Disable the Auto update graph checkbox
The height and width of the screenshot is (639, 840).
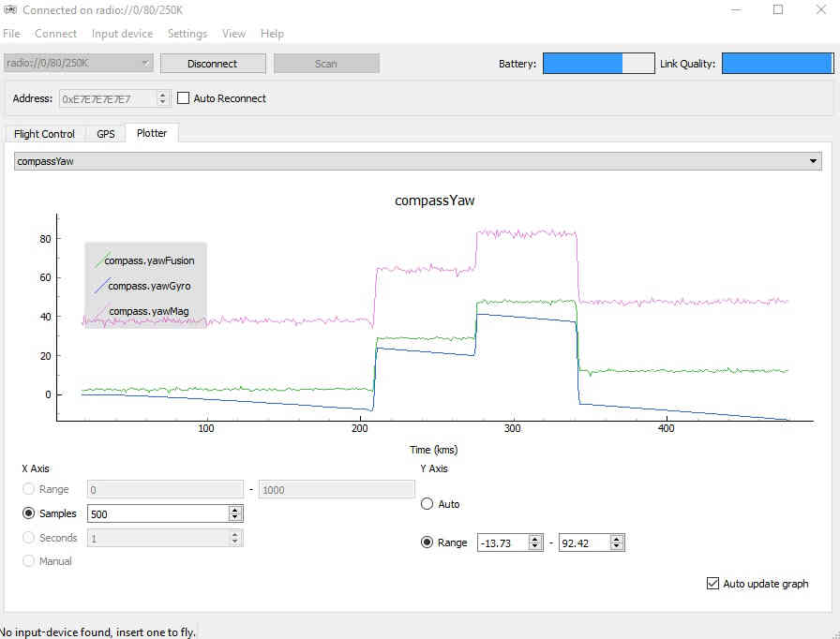point(712,584)
